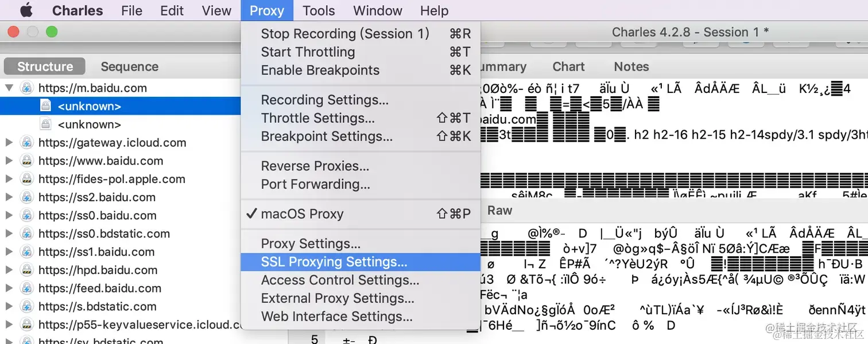Click the ss2.baidu.com host icon
The image size is (868, 344).
coord(26,197)
